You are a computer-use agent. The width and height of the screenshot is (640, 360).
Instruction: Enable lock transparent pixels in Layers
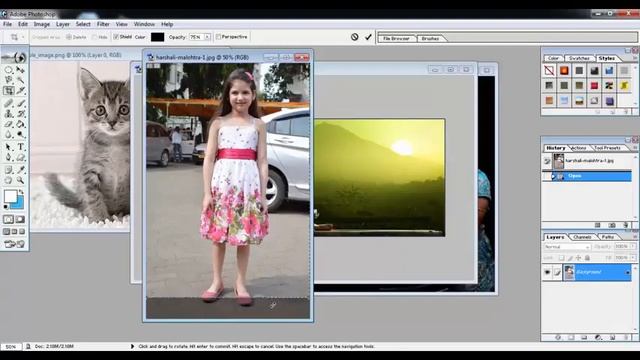coord(562,258)
